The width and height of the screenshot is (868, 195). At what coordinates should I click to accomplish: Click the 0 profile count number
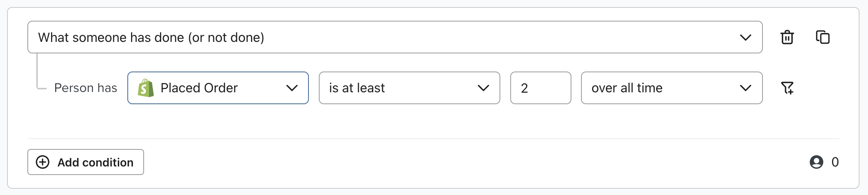click(835, 162)
